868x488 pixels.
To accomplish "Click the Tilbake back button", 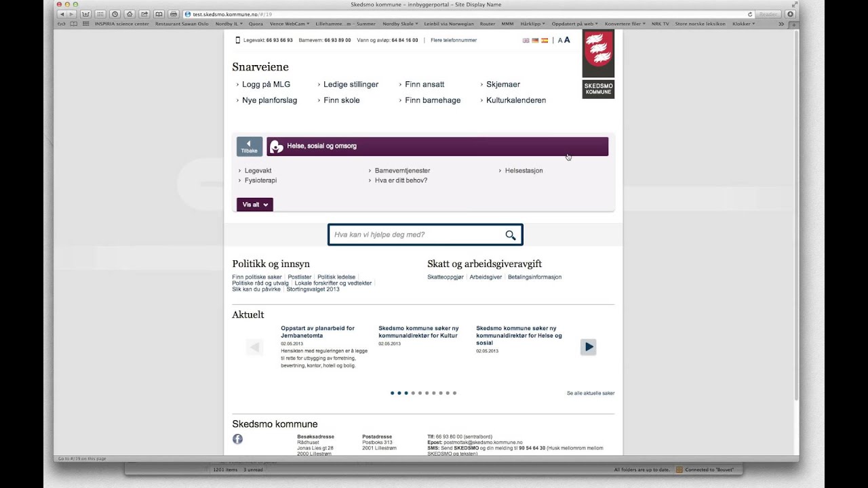I will click(x=250, y=146).
